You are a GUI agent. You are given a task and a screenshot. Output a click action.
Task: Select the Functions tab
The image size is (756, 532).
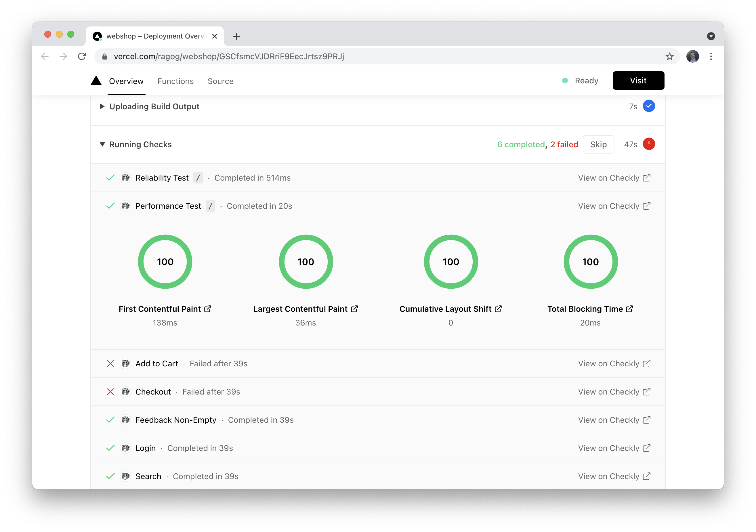tap(175, 81)
